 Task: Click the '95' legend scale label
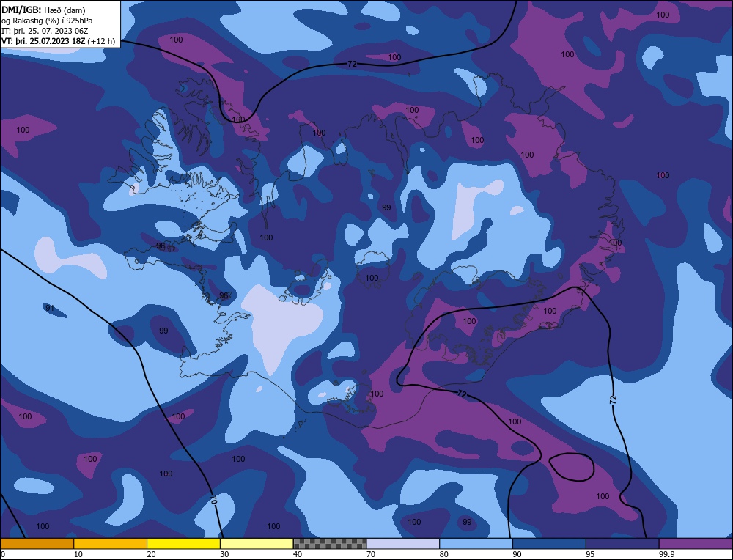tap(590, 554)
